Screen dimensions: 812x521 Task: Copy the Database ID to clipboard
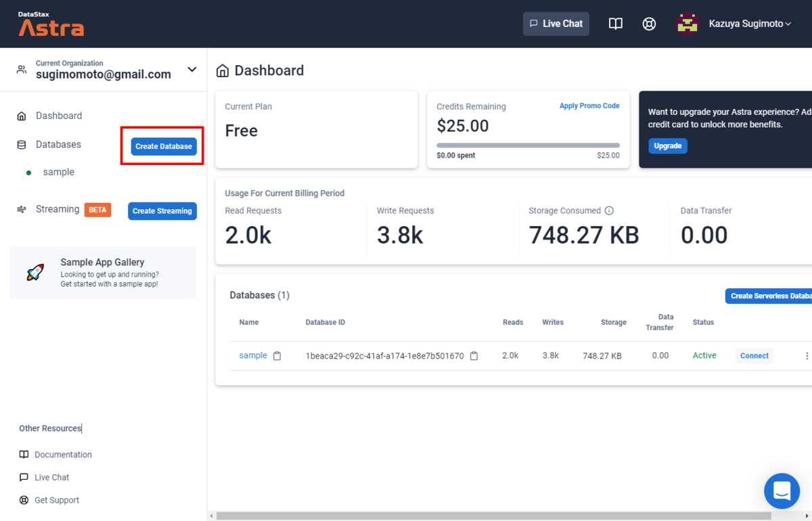(x=474, y=356)
